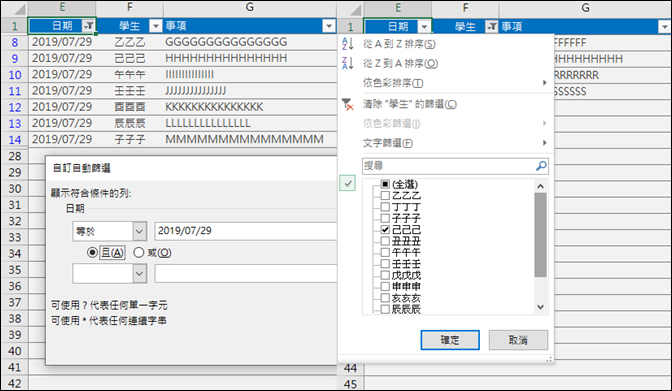Click the filter list scroll down arrow
The height and width of the screenshot is (391, 672).
pyautogui.click(x=540, y=307)
